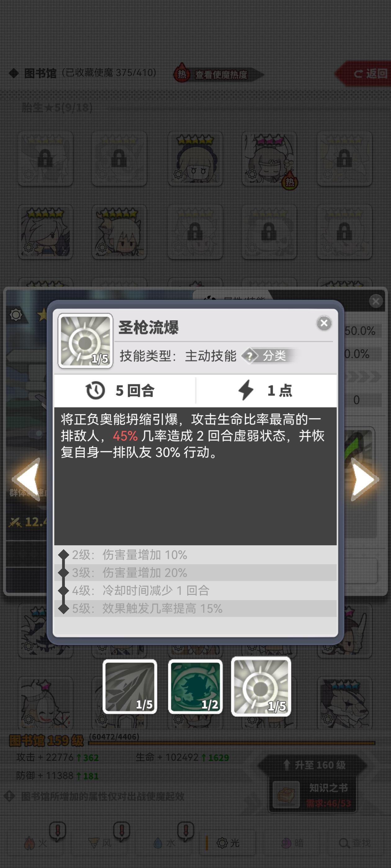Select the hot-tagged pink-star familiar thumbnail
The height and width of the screenshot is (868, 391).
(x=269, y=158)
